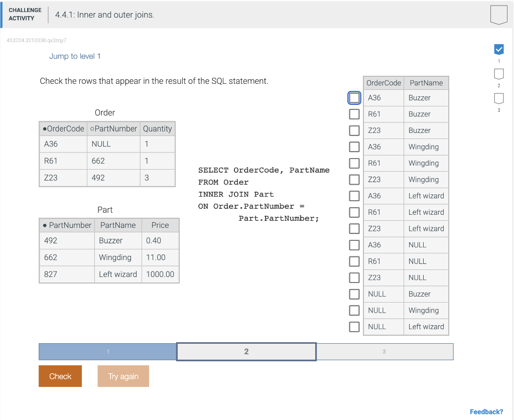514x420 pixels.
Task: Check the A36 Wingding answer row
Action: click(354, 147)
